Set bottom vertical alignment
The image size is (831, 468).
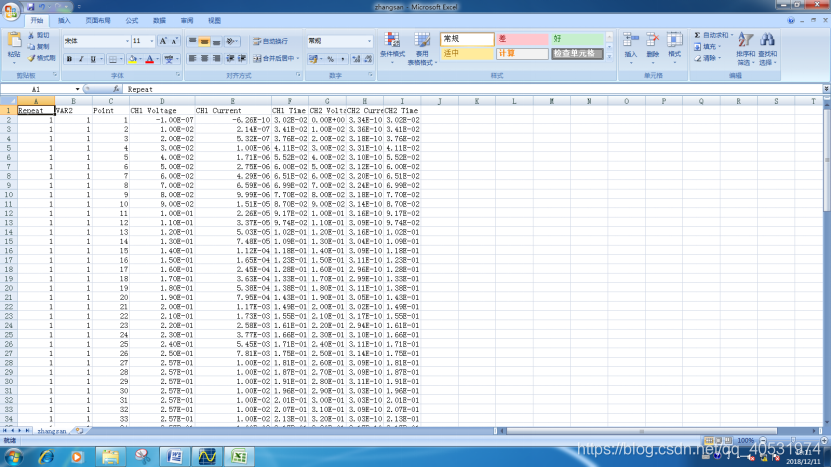[216, 41]
